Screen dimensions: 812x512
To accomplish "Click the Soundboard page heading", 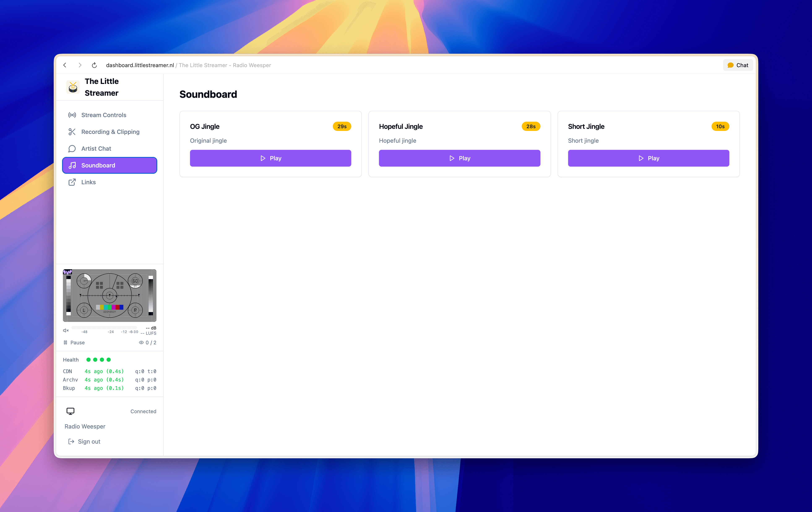I will coord(208,94).
